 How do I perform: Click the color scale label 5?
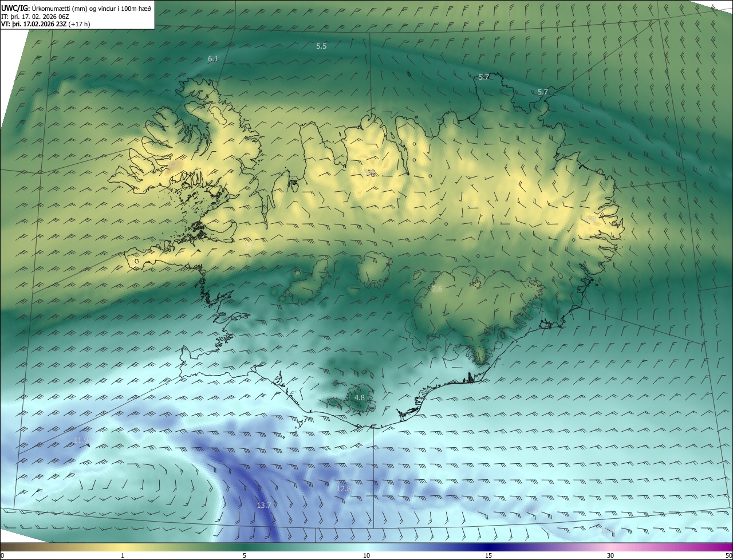(x=245, y=555)
